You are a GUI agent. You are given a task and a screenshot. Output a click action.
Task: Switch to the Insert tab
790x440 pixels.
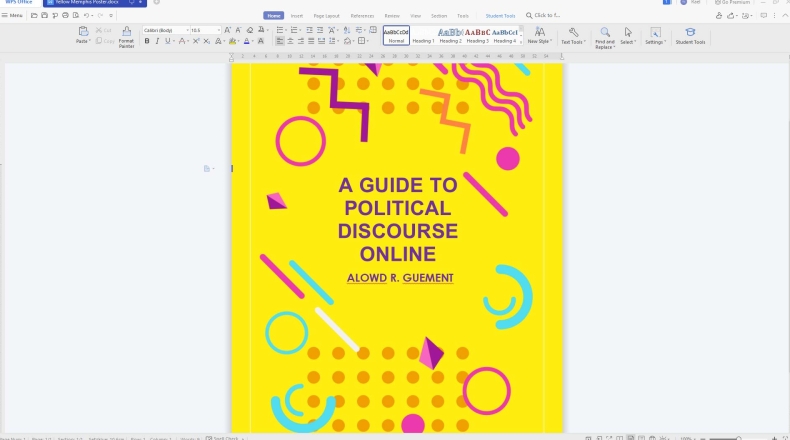click(x=297, y=16)
